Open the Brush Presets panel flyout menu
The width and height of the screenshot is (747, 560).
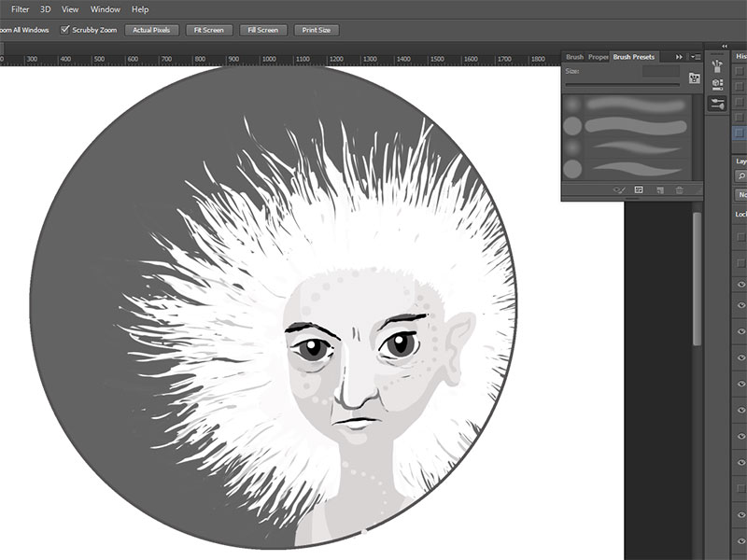pos(697,57)
